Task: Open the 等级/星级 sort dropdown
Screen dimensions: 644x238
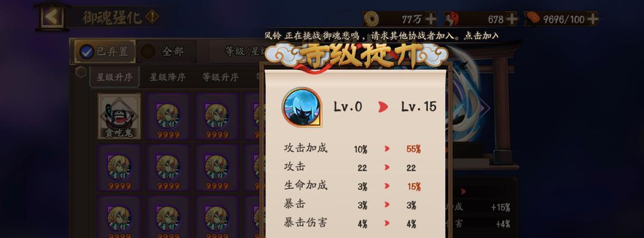Action: click(236, 51)
